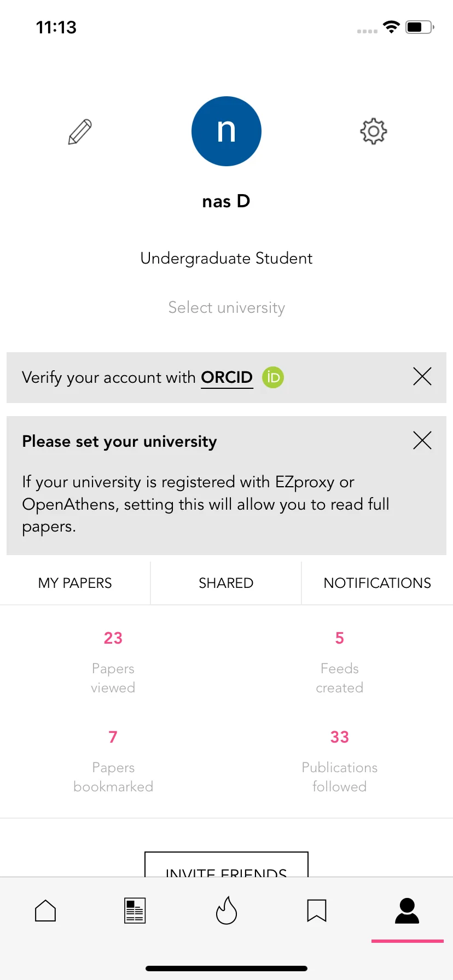
Task: Tap Undergraduate Student role text
Action: coord(226,259)
